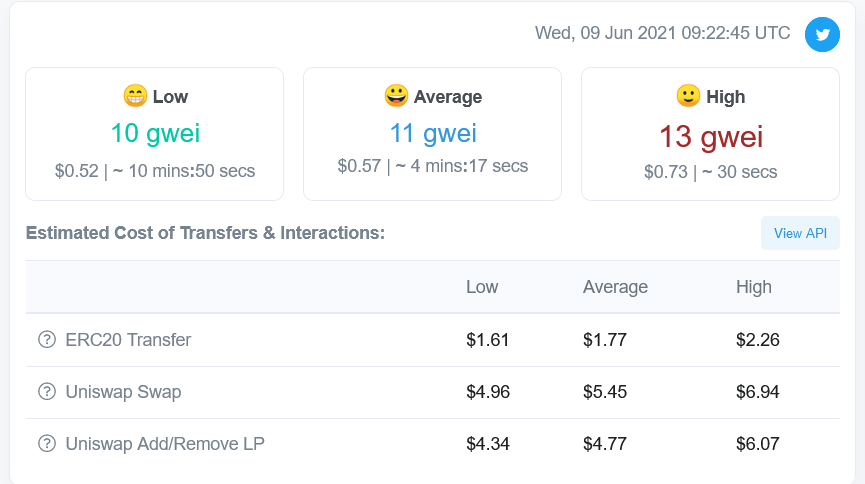Select the Low gas price card
Viewport: 865px width, 484px height.
pos(154,134)
